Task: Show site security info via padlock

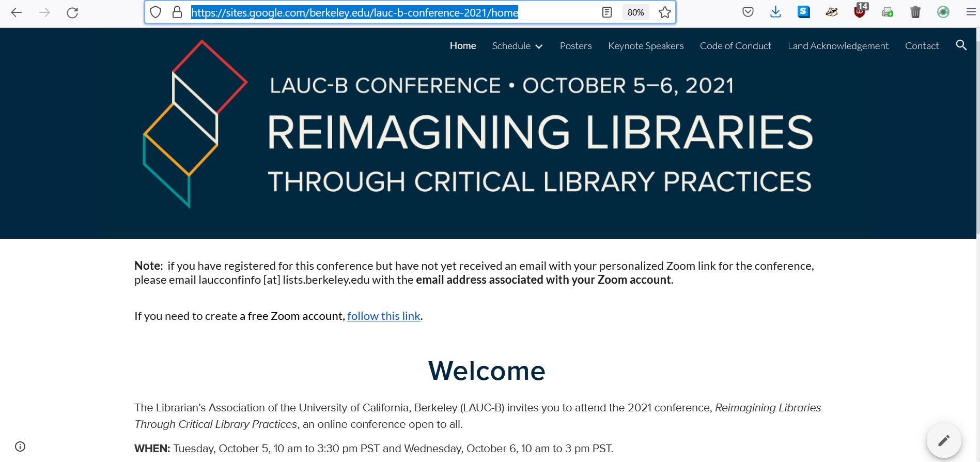Action: click(177, 12)
